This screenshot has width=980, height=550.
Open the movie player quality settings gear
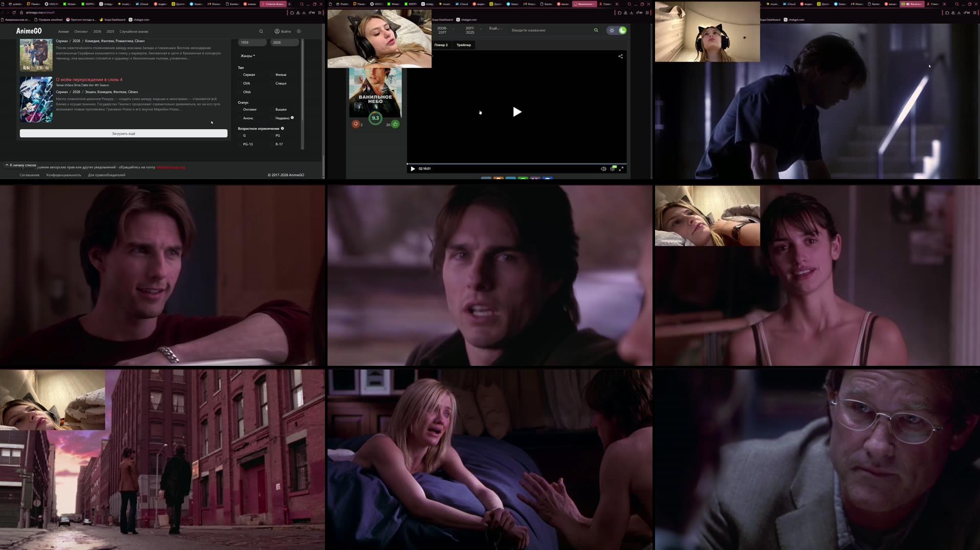pos(613,168)
